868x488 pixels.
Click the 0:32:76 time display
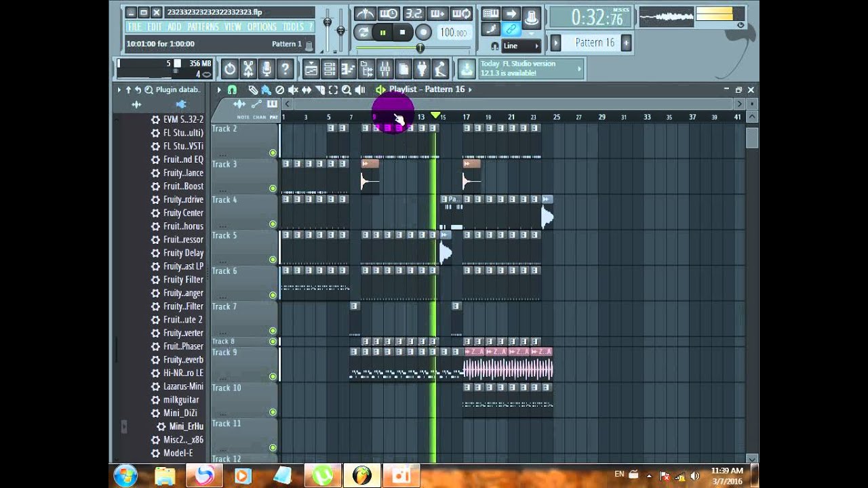pos(590,17)
